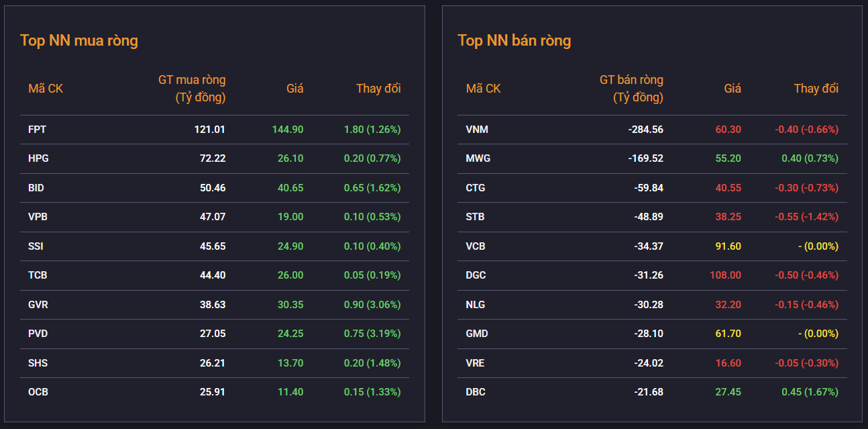Viewport: 868px width, 429px height.
Task: Open the SSI stock ticker
Action: pos(36,246)
